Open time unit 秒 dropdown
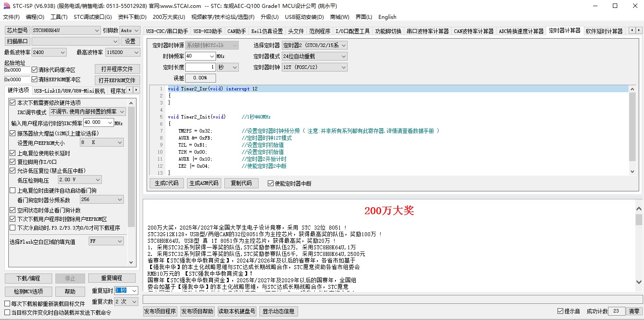Screen dimensions: 644x320 (228, 67)
